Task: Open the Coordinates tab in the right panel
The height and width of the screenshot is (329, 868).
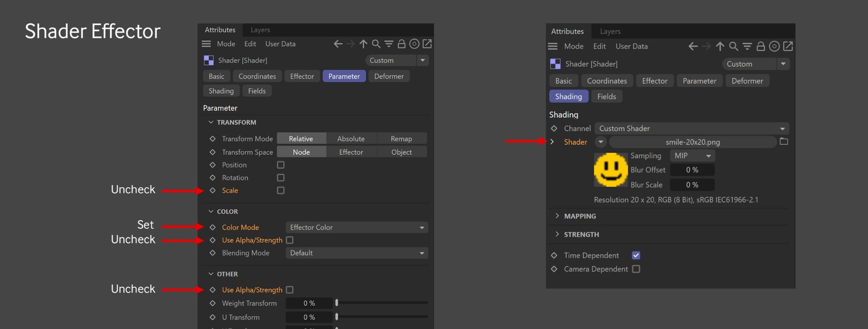Action: pos(607,81)
